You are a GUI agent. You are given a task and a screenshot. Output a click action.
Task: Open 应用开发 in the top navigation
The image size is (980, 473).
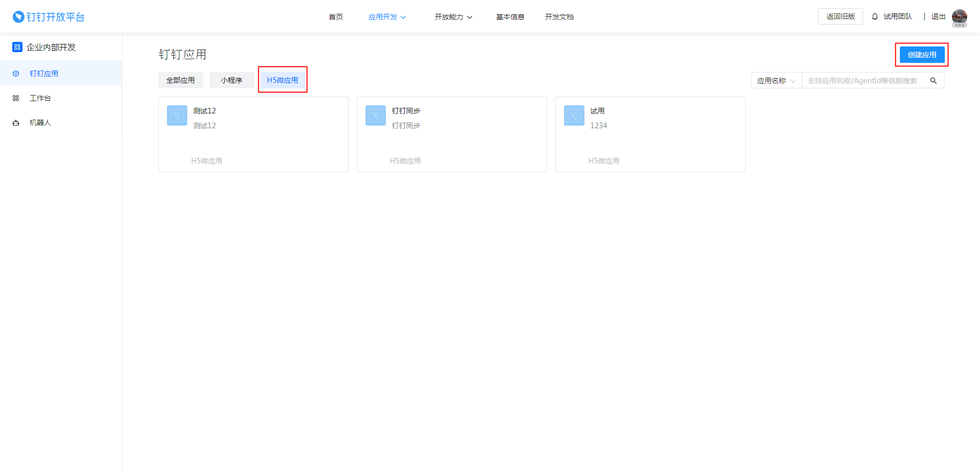383,17
